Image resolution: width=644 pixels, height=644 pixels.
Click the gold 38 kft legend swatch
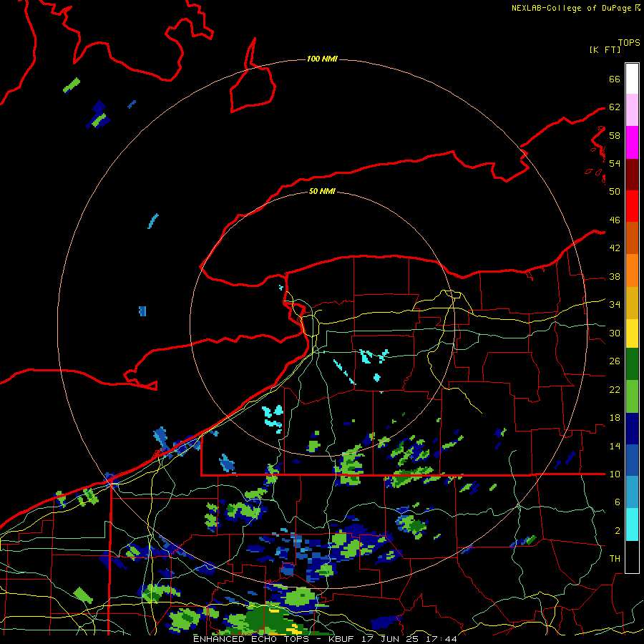coord(632,303)
